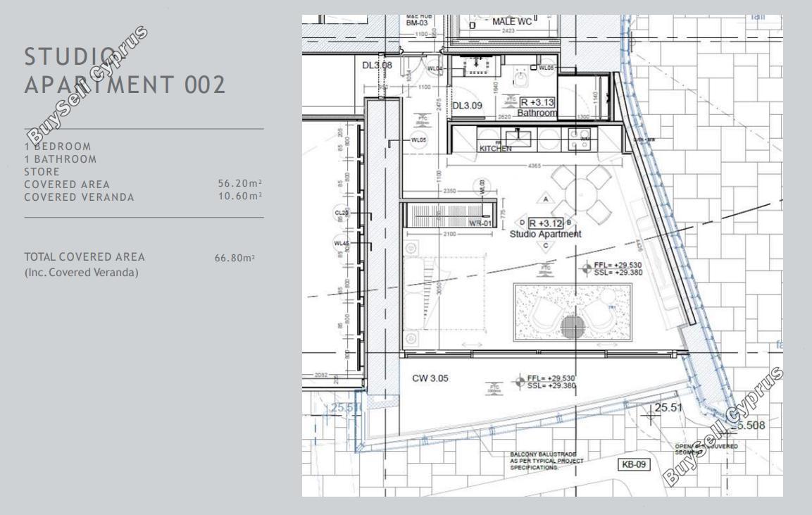Viewport: 812px width, 515px height.
Task: Click the 'WR-01' wardrobe label
Action: (480, 224)
